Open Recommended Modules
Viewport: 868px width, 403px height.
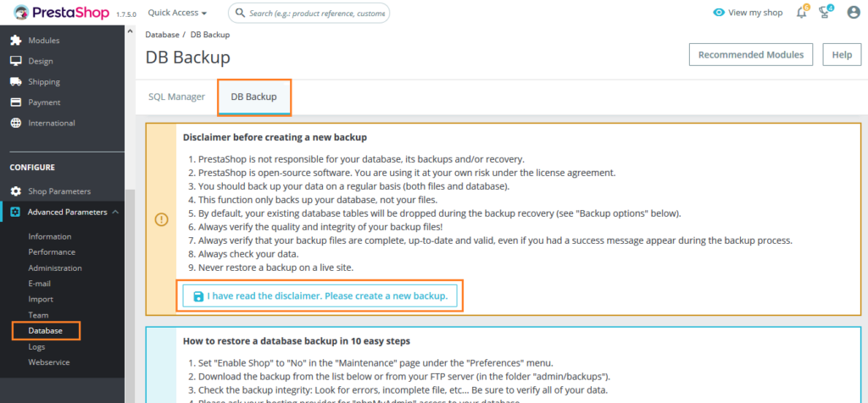750,55
